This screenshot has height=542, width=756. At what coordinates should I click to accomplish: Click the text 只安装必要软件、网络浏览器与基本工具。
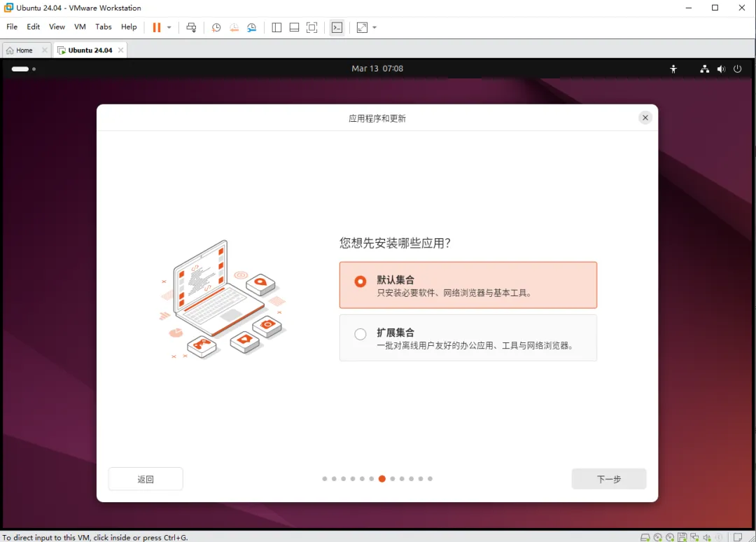(x=455, y=293)
